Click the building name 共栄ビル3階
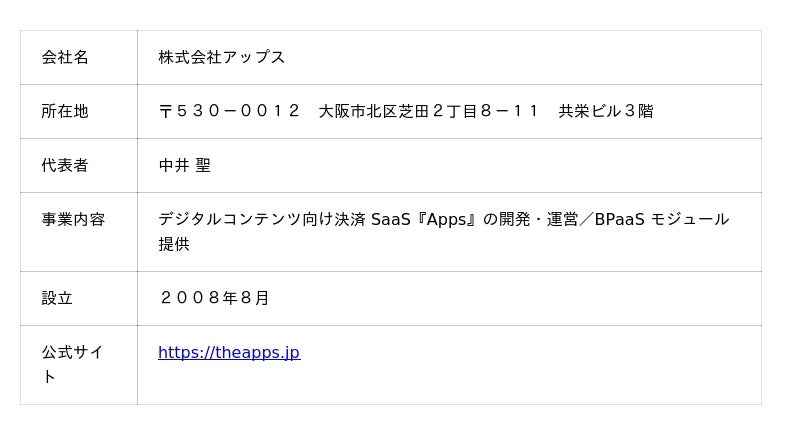 (x=606, y=111)
